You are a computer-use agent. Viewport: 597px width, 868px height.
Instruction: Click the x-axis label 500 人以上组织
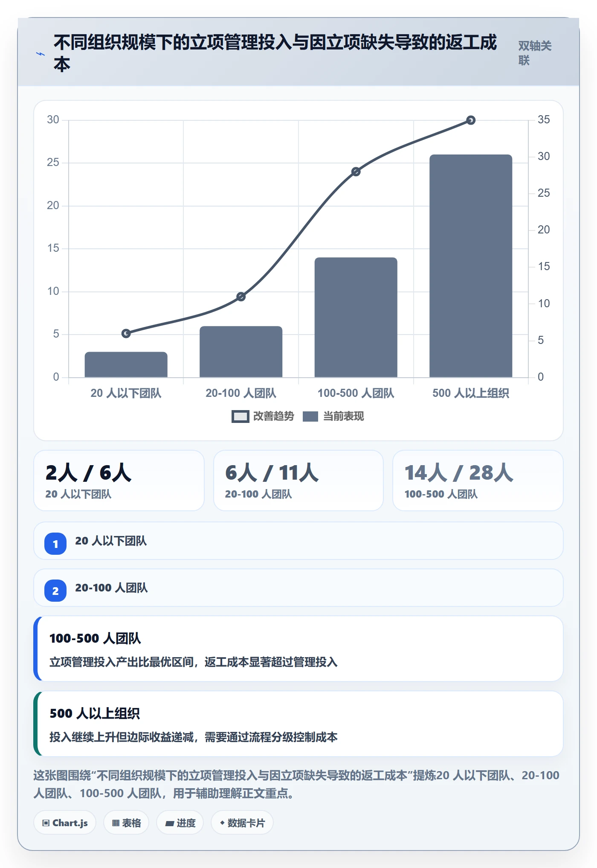coord(471,393)
